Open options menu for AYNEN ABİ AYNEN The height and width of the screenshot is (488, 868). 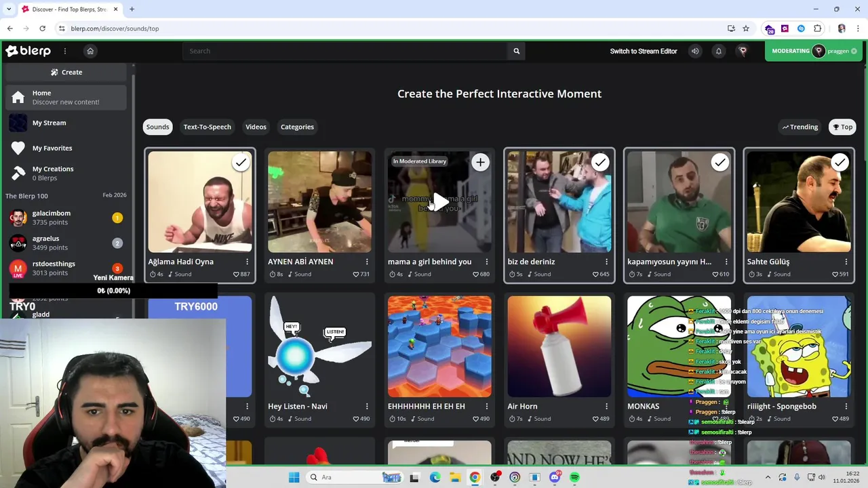367,262
